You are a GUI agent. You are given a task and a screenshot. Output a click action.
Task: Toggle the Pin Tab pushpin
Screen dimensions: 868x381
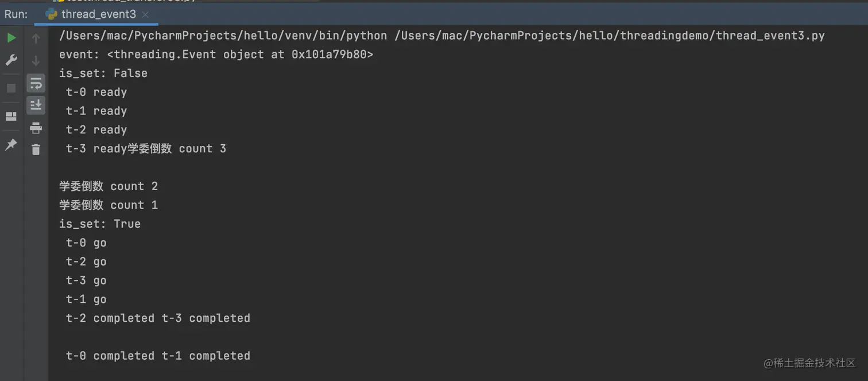click(x=11, y=145)
